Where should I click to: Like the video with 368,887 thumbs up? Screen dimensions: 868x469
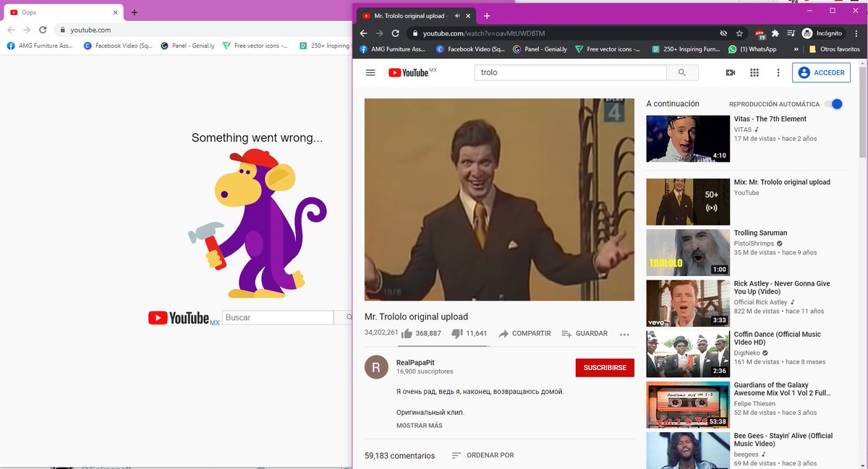tap(407, 334)
